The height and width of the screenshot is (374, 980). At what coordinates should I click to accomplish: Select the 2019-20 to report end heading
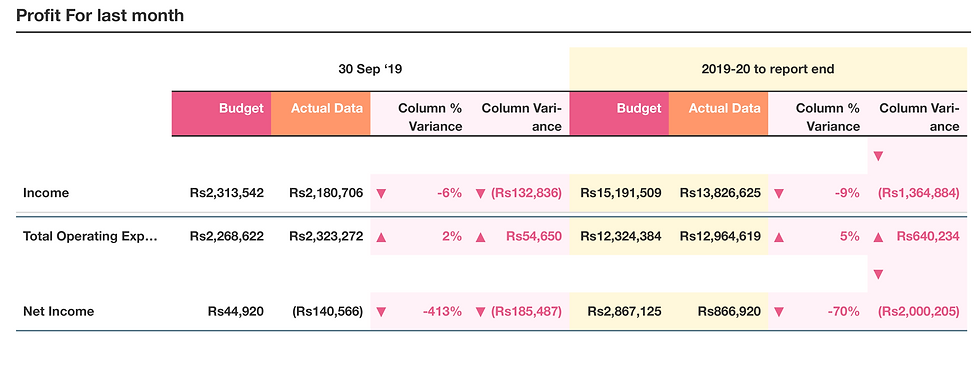768,69
